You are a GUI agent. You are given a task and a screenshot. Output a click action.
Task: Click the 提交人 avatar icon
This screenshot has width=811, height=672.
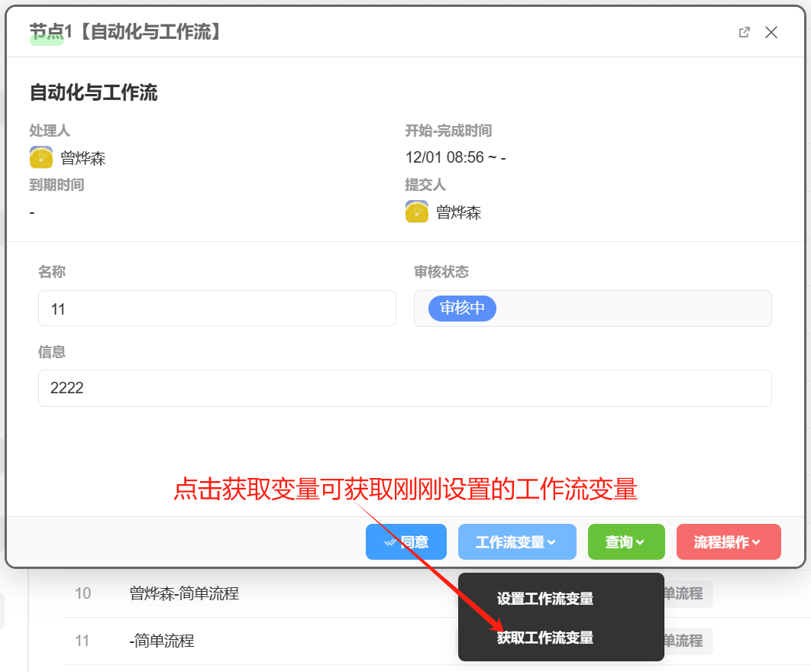pos(416,212)
